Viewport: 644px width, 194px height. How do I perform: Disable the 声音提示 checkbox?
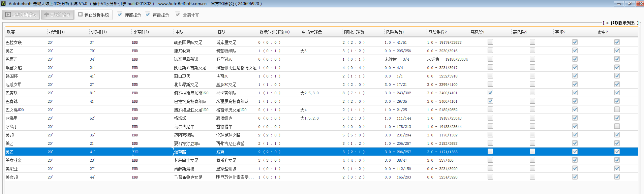point(148,14)
